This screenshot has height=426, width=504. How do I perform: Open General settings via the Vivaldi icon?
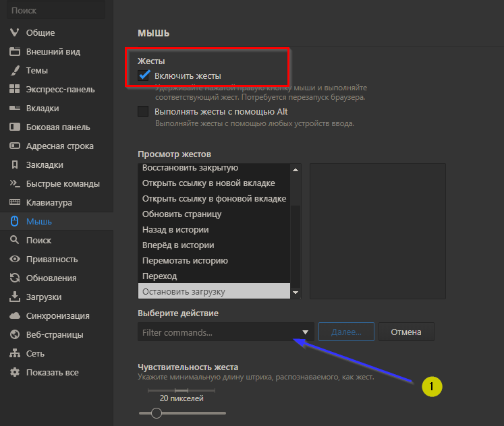pyautogui.click(x=14, y=32)
